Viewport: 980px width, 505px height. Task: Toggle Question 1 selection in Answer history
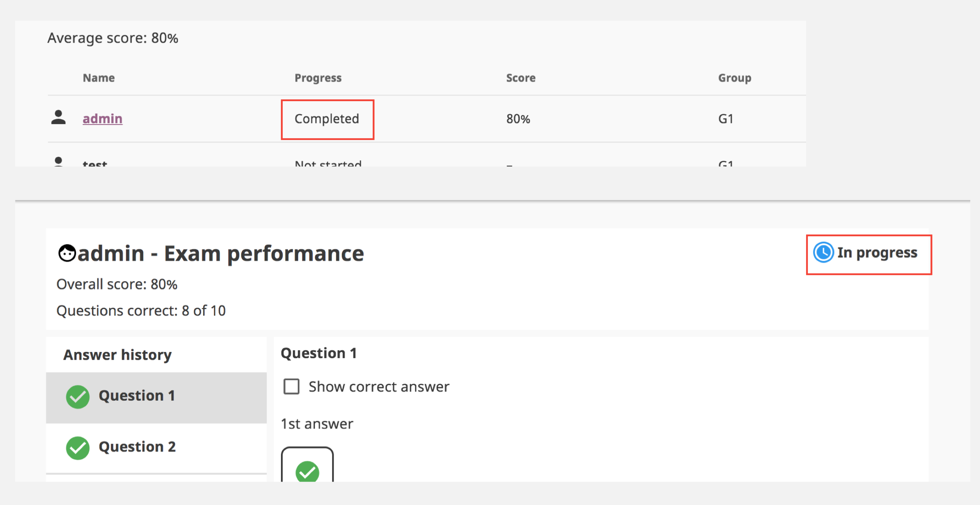(137, 395)
